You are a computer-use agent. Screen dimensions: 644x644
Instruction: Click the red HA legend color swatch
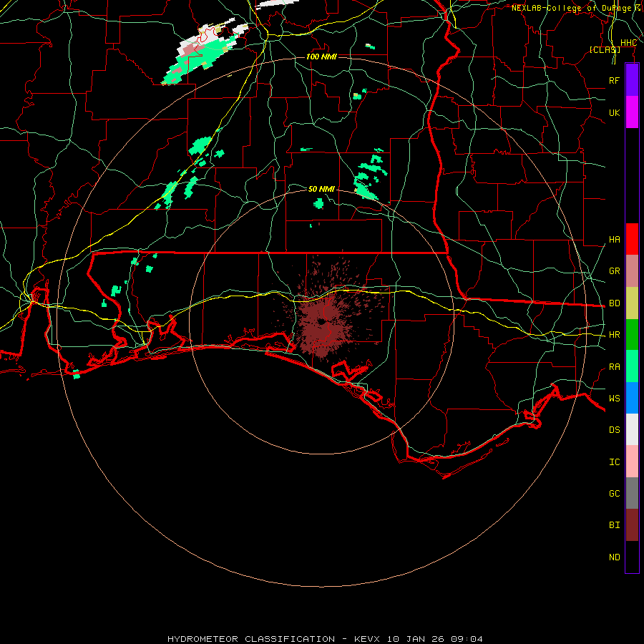click(x=632, y=239)
